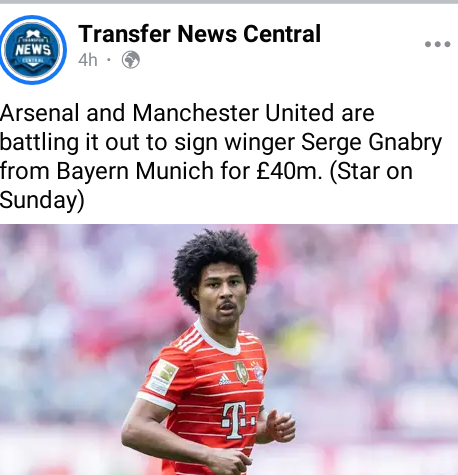Image resolution: width=458 pixels, height=475 pixels.
Task: Open the Transfer News Central profile picture
Action: click(32, 50)
